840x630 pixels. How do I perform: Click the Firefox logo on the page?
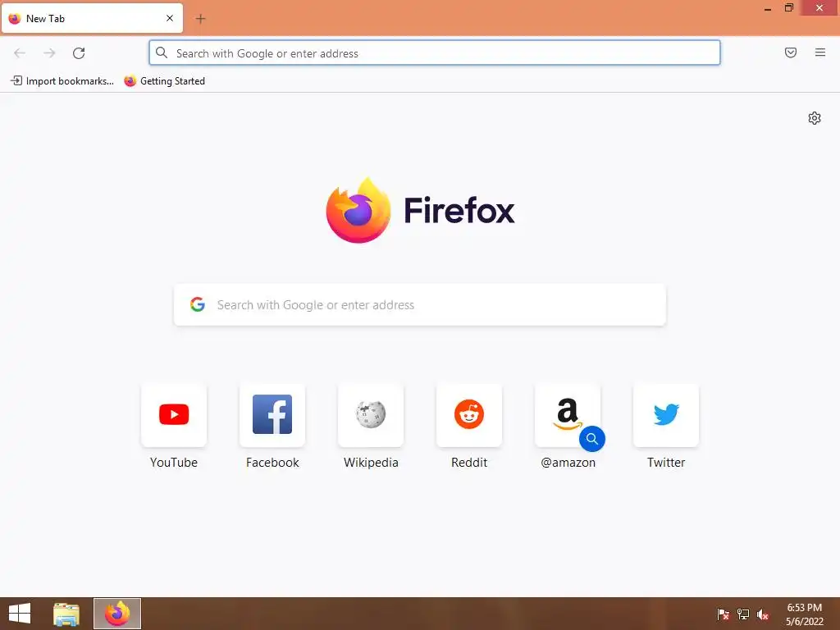point(358,210)
